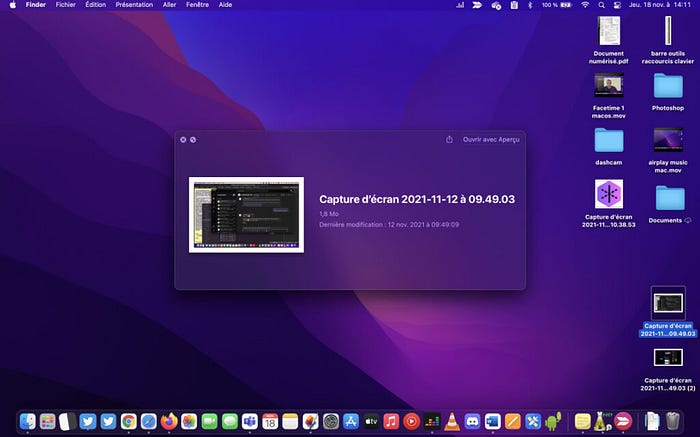Open the App Store from the Dock
The image size is (700, 437).
pos(351,421)
